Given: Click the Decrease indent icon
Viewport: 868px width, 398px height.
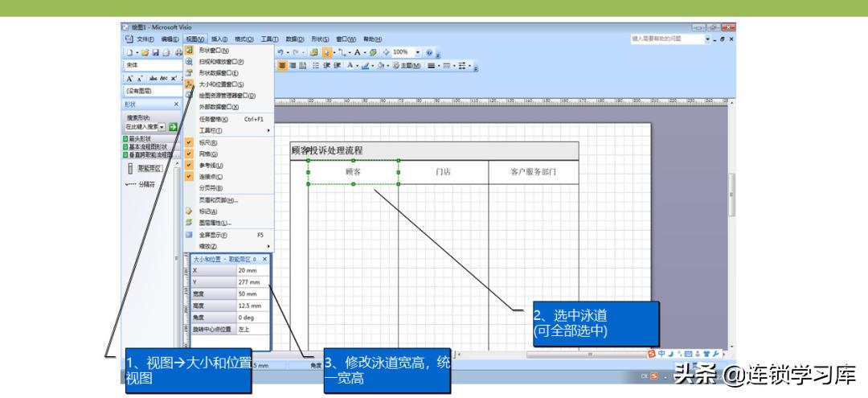Looking at the screenshot, I should pos(326,65).
